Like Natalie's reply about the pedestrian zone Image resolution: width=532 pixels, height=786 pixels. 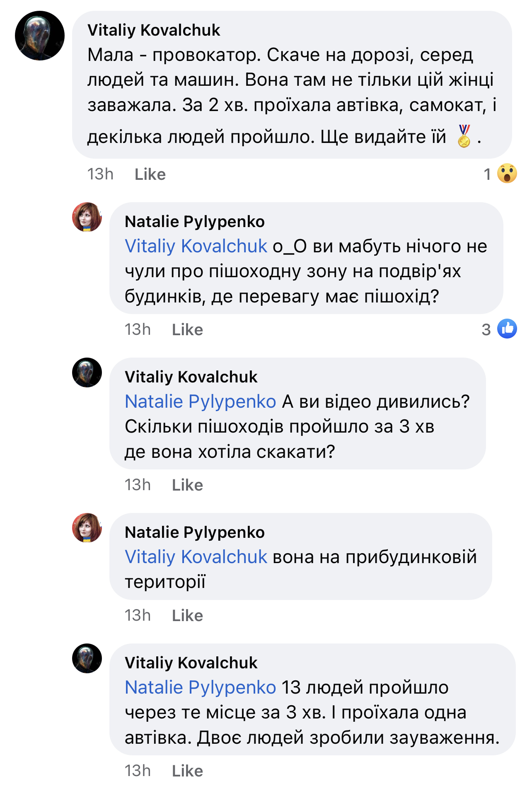click(x=187, y=330)
